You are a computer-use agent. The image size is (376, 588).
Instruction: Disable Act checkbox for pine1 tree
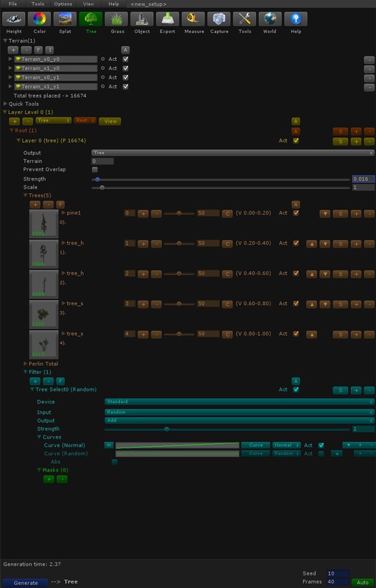pos(296,213)
